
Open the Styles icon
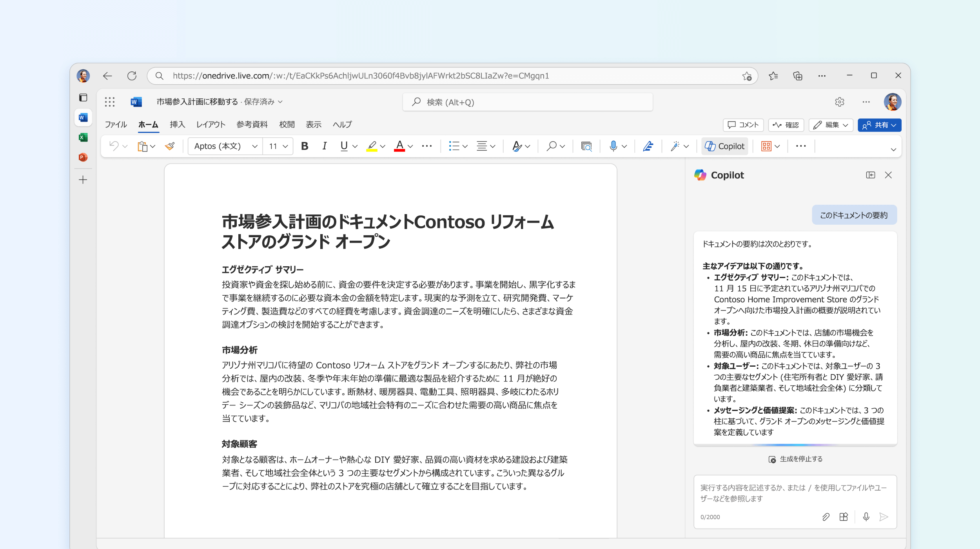pos(517,146)
